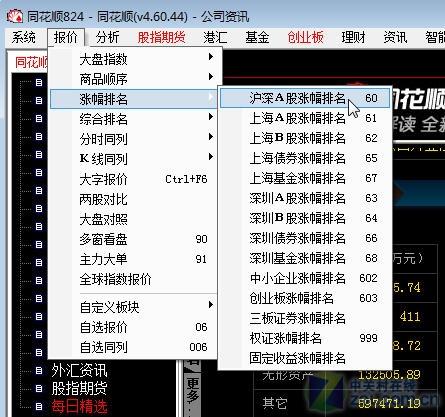
Task: Open the 股指期货 menu bar item
Action: tap(161, 37)
